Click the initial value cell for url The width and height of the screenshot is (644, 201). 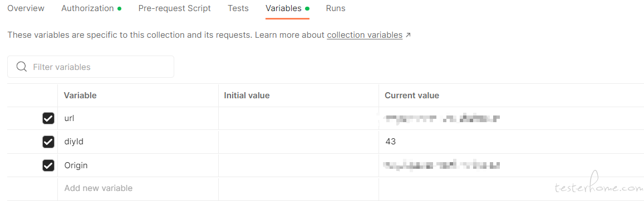pos(298,119)
